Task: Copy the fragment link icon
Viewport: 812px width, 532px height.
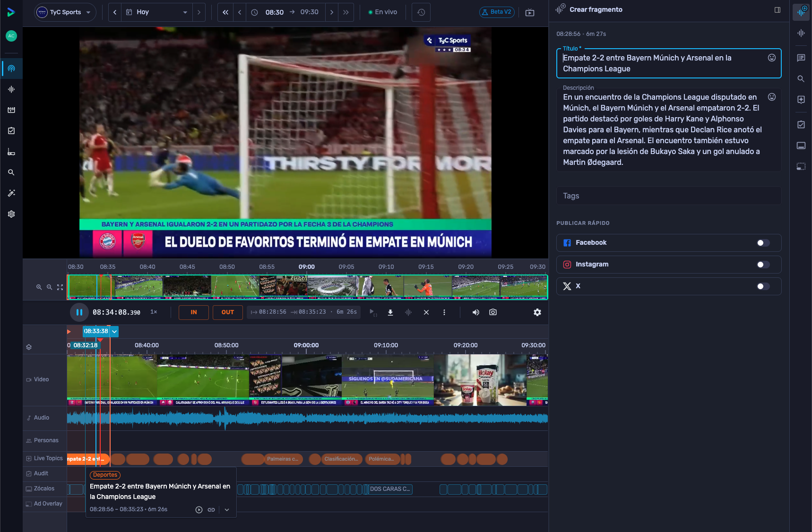Action: pos(211,510)
